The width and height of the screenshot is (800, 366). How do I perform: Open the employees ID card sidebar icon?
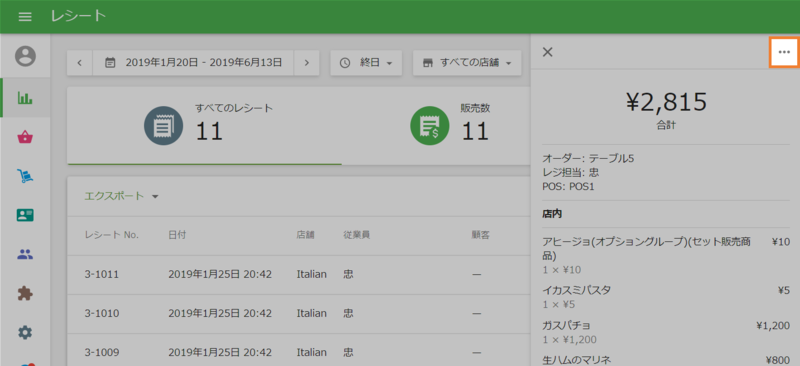25,215
